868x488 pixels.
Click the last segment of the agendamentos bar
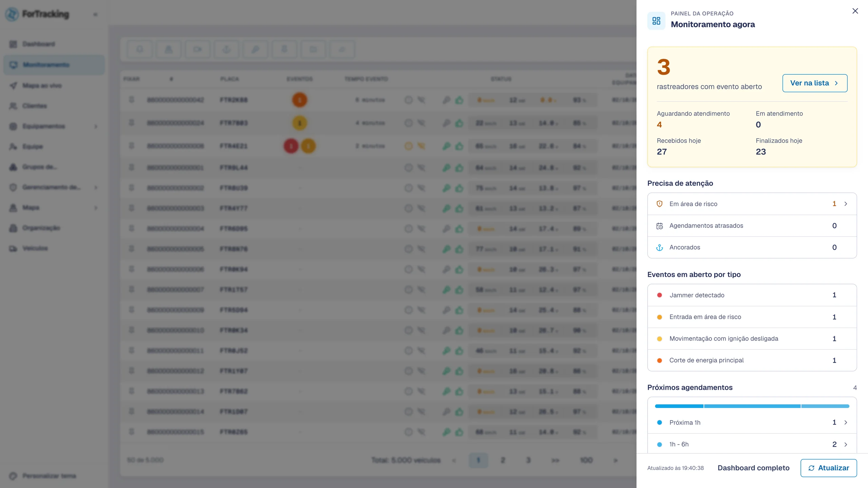[825, 406]
